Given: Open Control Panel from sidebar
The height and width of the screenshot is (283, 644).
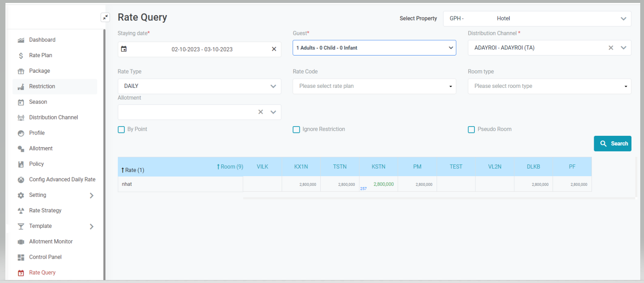Looking at the screenshot, I should [45, 257].
